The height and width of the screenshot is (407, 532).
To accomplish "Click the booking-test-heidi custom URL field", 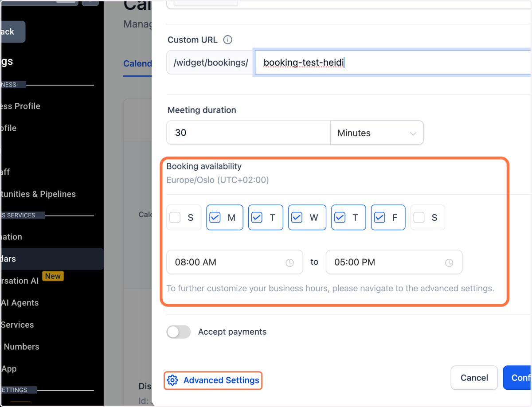I will (x=392, y=63).
